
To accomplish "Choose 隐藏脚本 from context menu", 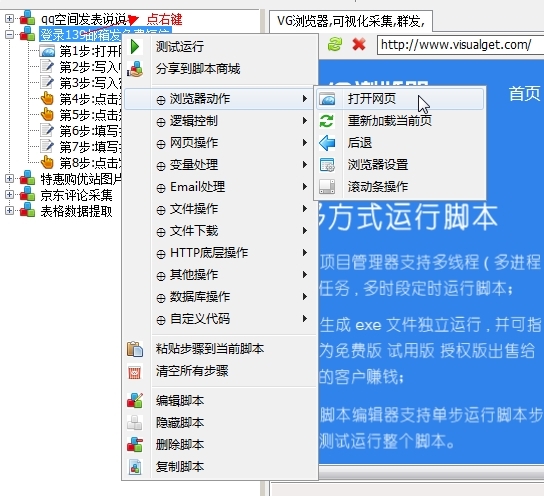I will [220, 422].
